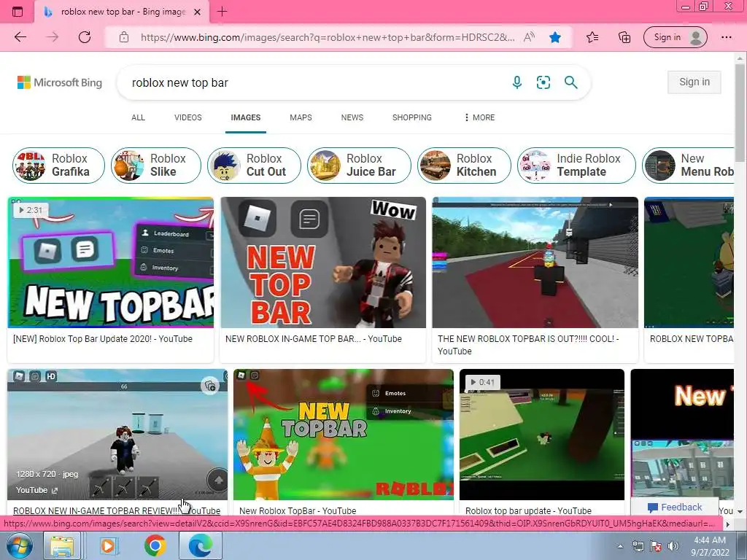Viewport: 747px width, 560px height.
Task: Select the Roblox Grafika suggestion chip
Action: pyautogui.click(x=58, y=166)
